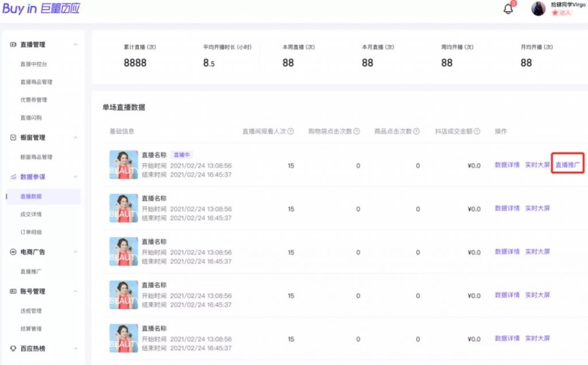The image size is (588, 365).
Task: Click the help icon beside 商品点击次数
Action: click(x=416, y=132)
